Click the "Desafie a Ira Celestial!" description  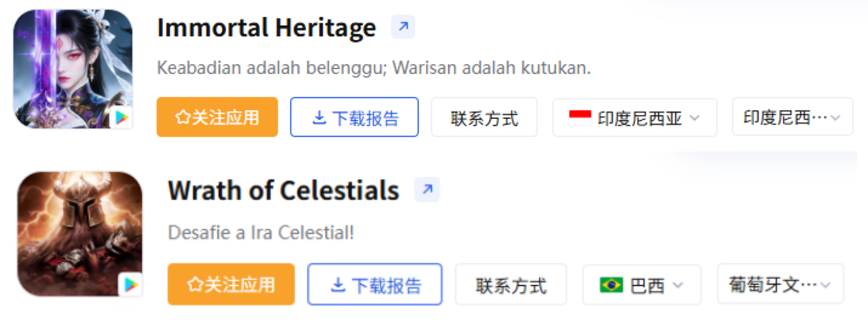point(261,233)
